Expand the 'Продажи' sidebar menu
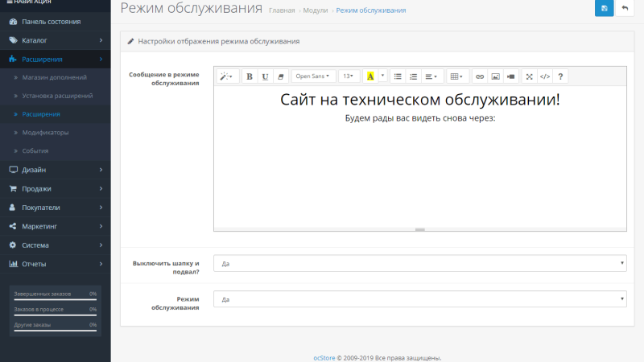 click(55, 189)
